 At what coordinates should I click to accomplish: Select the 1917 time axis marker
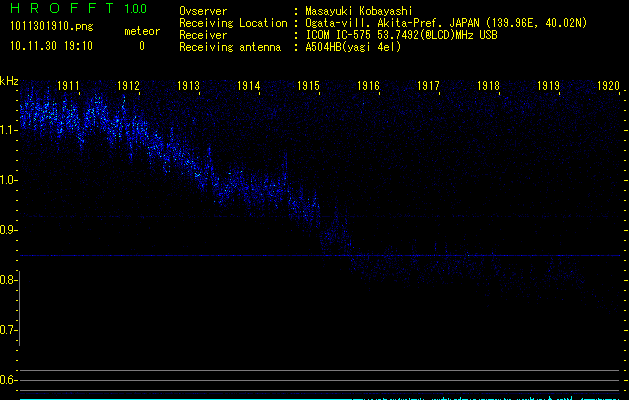pyautogui.click(x=429, y=87)
